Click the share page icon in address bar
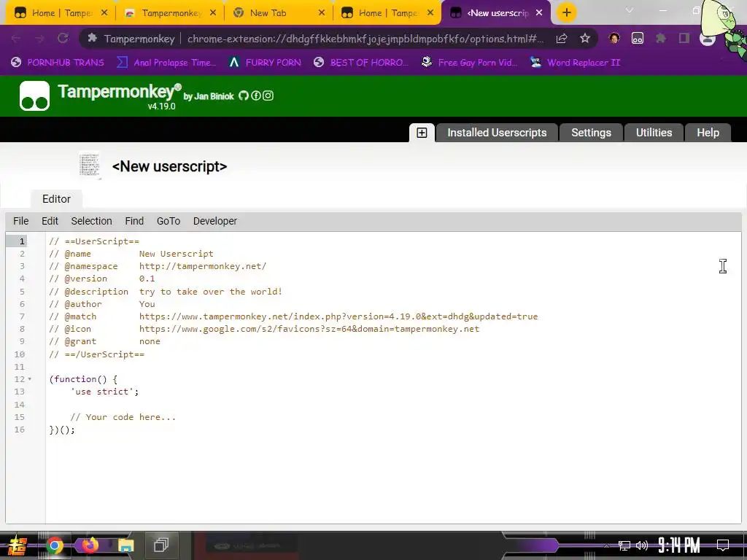 tap(562, 39)
